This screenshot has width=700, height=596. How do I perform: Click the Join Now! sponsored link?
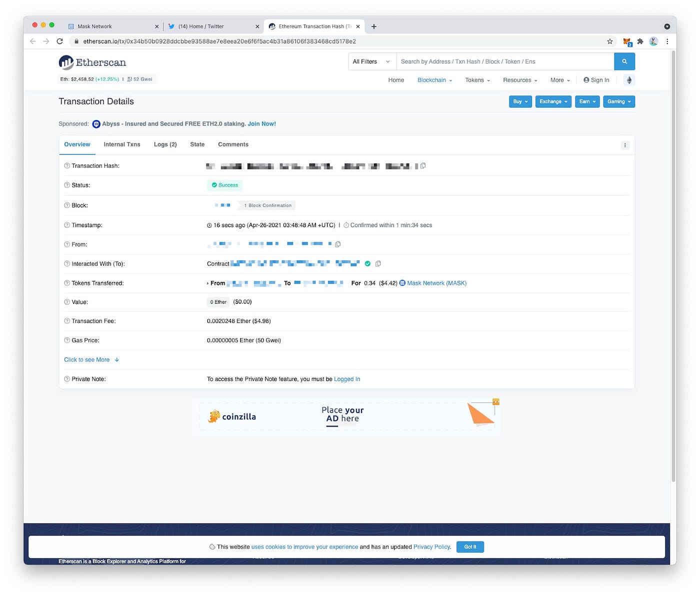point(262,123)
